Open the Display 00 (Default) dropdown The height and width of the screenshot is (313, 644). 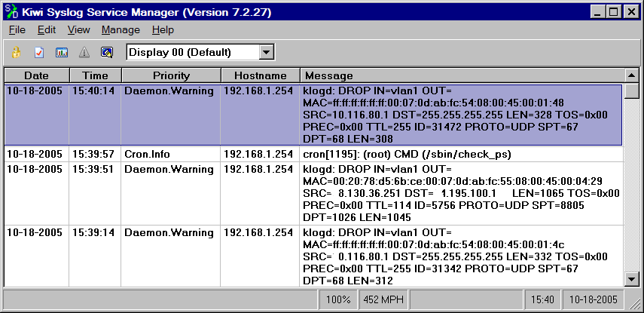tap(267, 52)
